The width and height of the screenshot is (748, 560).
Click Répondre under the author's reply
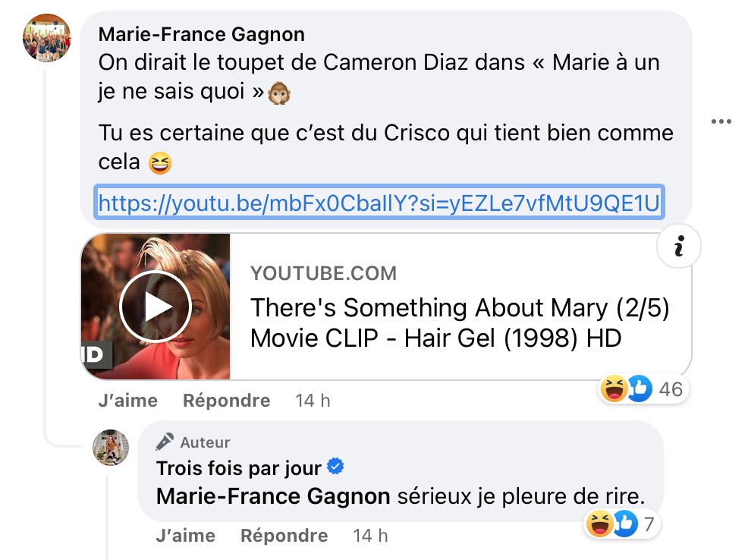[x=284, y=535]
